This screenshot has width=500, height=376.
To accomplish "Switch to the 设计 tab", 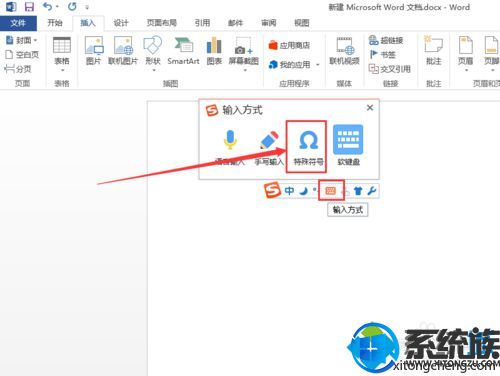I will [x=121, y=23].
